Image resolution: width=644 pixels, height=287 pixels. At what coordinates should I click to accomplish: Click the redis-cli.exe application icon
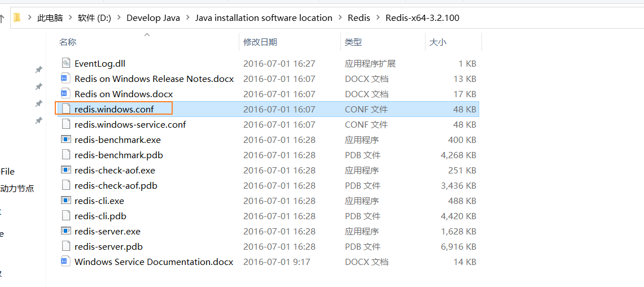point(65,200)
